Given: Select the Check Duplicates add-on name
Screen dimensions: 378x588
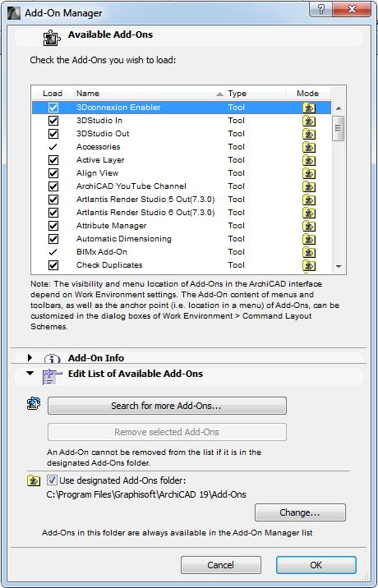Looking at the screenshot, I should [x=109, y=264].
